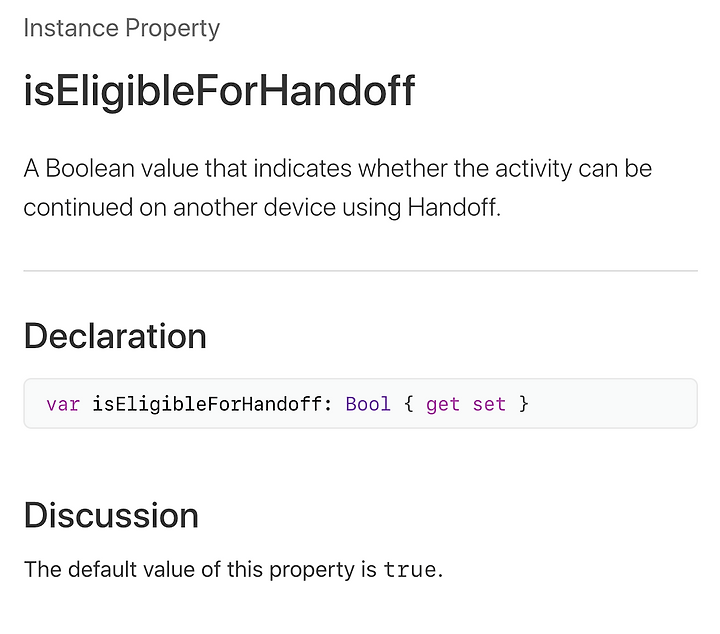
Task: Click the Bool type link in declaration
Action: pyautogui.click(x=368, y=404)
